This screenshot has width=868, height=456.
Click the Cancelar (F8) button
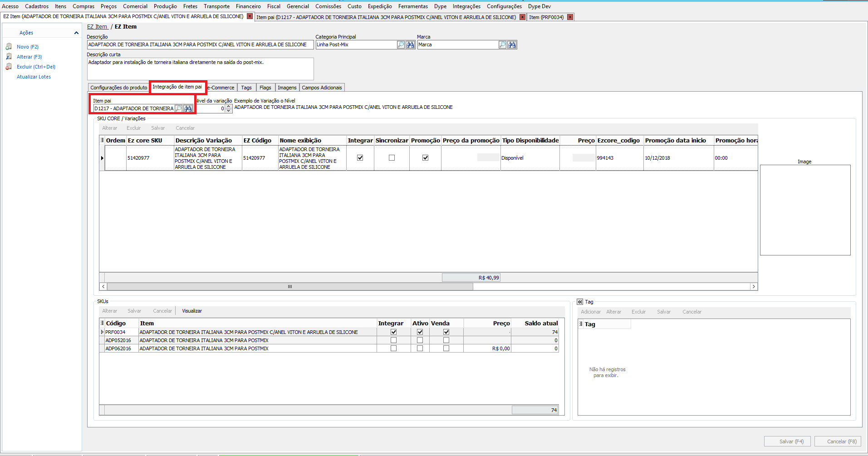pyautogui.click(x=838, y=441)
